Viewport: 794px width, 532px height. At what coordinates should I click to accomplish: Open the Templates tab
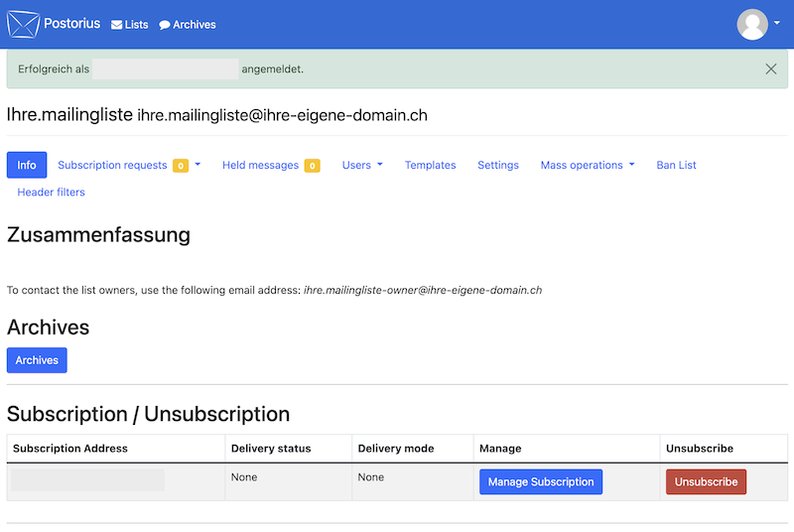pyautogui.click(x=430, y=165)
